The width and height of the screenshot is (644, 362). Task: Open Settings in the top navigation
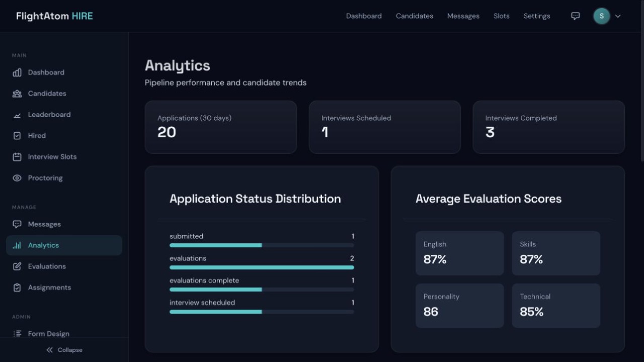coord(537,16)
